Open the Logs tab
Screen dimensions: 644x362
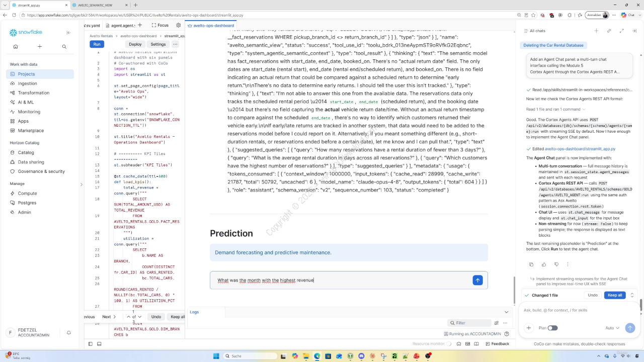[x=194, y=312]
